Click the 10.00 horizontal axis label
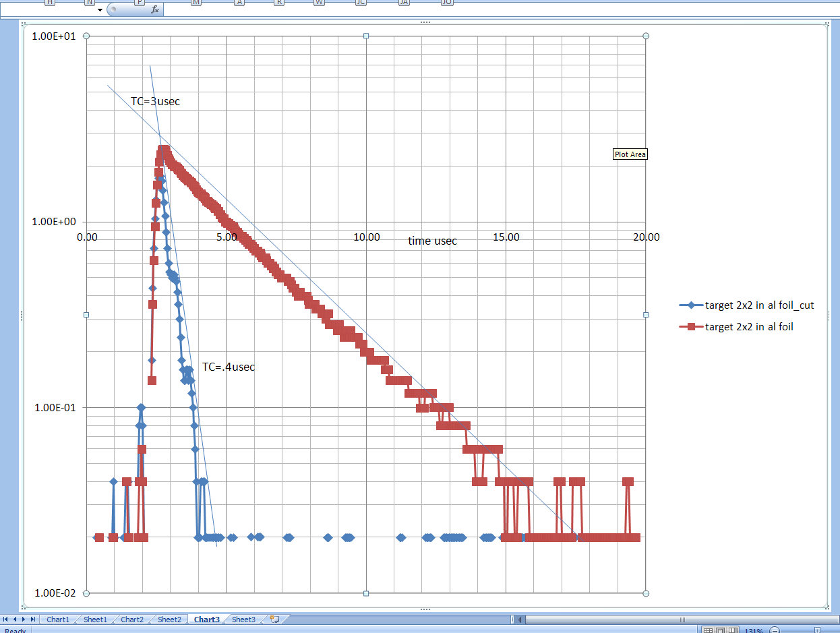 coord(366,237)
